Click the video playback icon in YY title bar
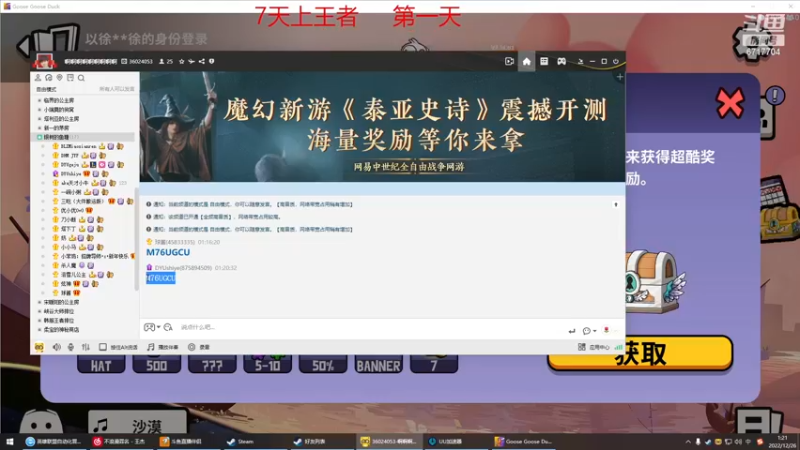Image resolution: width=800 pixels, height=450 pixels. tap(509, 61)
